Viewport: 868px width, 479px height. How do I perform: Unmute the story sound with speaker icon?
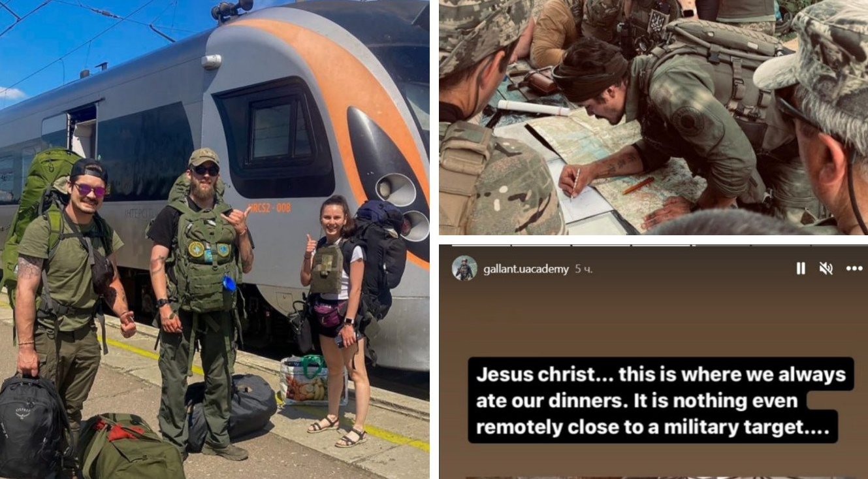(826, 269)
